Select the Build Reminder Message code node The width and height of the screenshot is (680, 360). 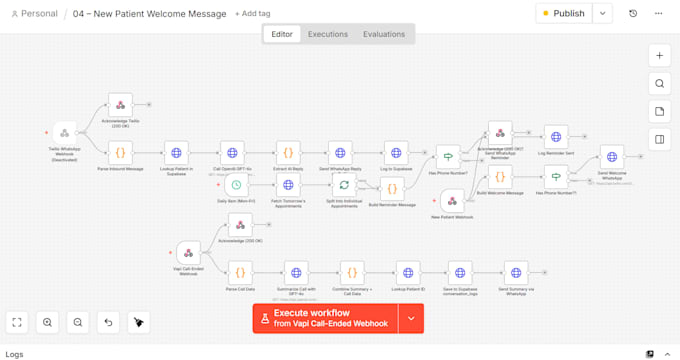(392, 189)
